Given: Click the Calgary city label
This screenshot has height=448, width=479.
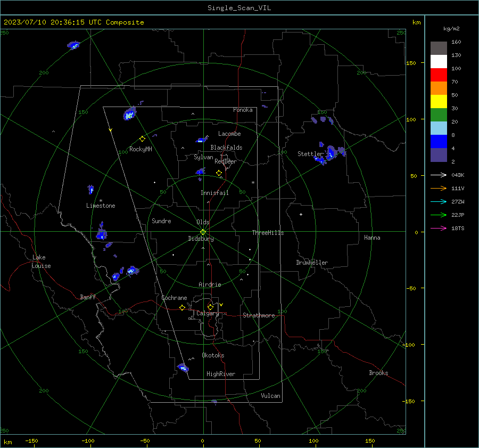Looking at the screenshot, I should click(208, 313).
